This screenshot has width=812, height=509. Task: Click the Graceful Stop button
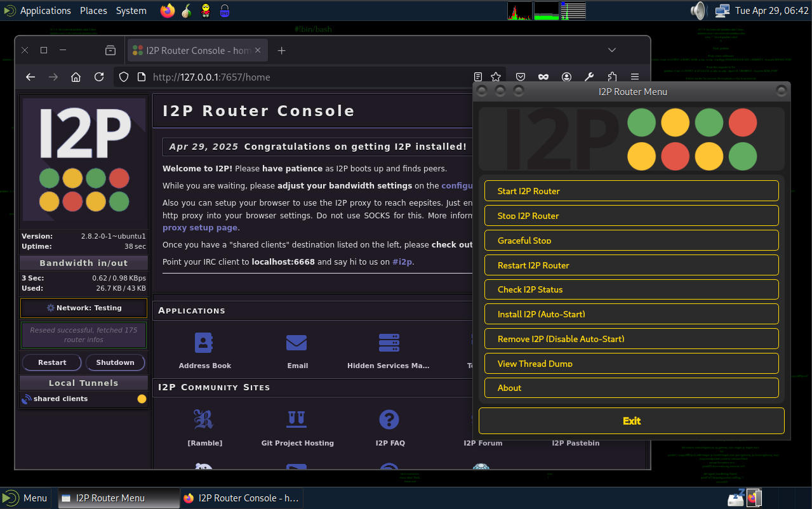point(632,241)
